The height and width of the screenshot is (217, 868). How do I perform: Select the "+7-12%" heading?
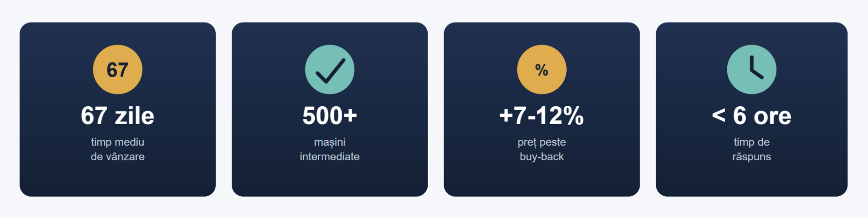(x=541, y=116)
